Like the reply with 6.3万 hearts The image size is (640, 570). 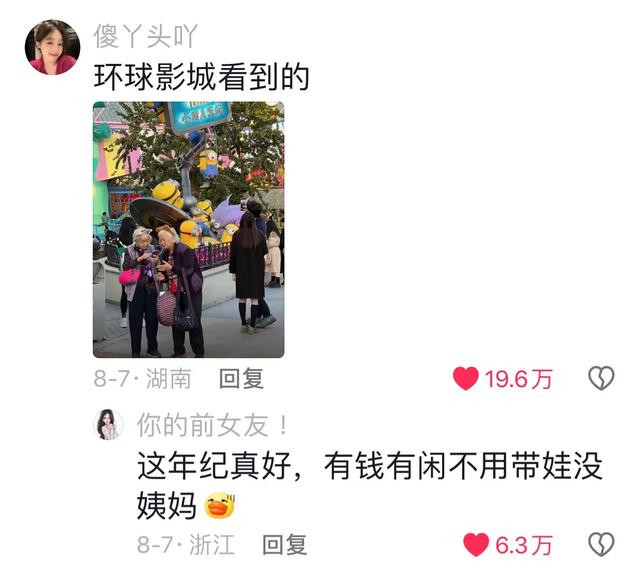(x=476, y=545)
